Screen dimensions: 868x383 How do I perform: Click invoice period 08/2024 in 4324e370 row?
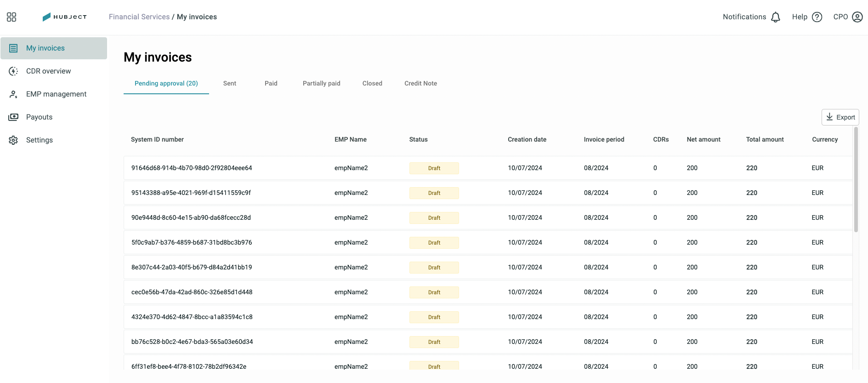pyautogui.click(x=596, y=317)
